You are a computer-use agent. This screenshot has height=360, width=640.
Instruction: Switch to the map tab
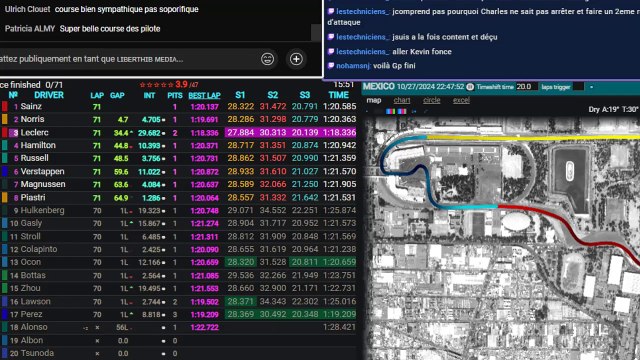(373, 100)
